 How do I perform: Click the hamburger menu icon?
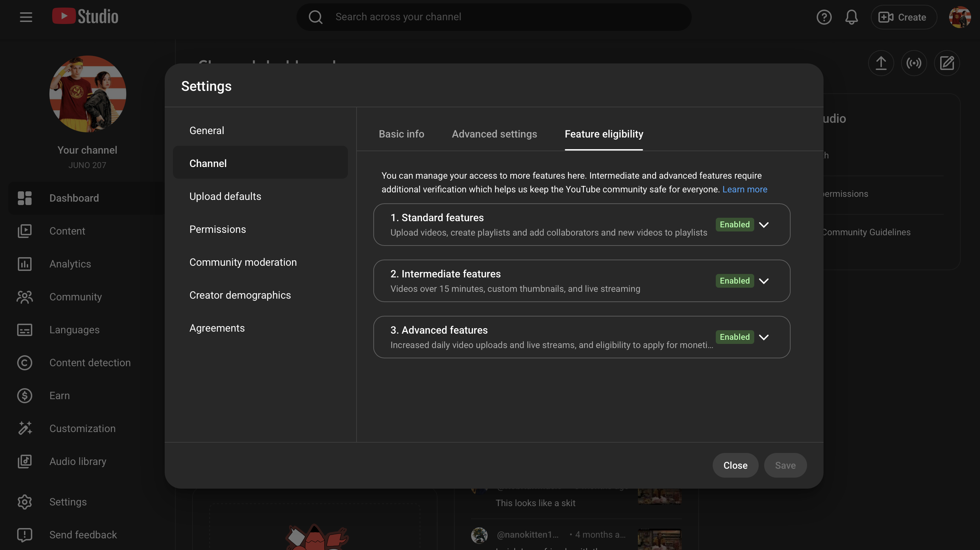tap(26, 17)
